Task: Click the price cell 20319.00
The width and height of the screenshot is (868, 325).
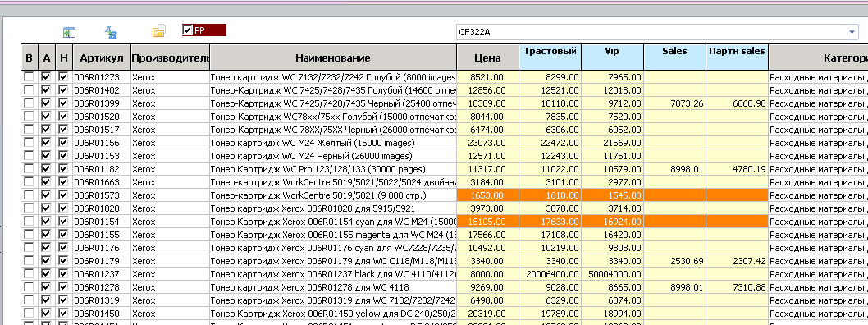Action: point(487,314)
